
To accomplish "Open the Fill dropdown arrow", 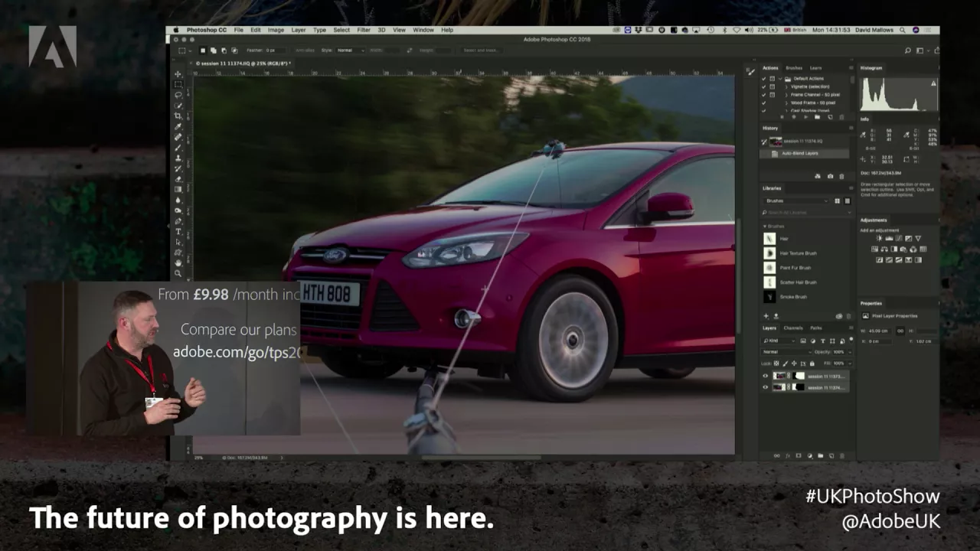I will tap(850, 364).
